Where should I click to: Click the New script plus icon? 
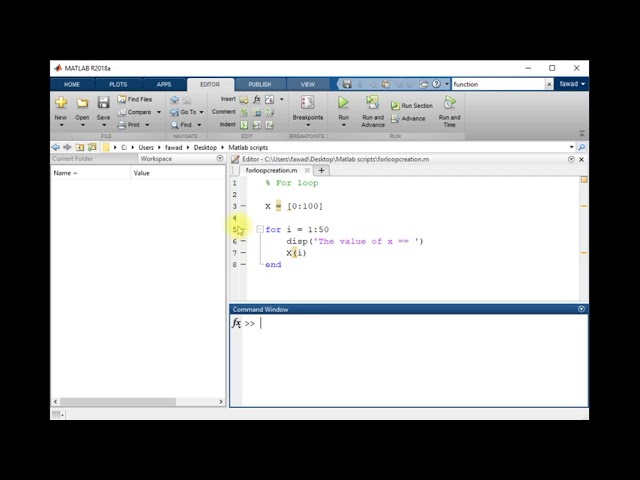pyautogui.click(x=61, y=102)
